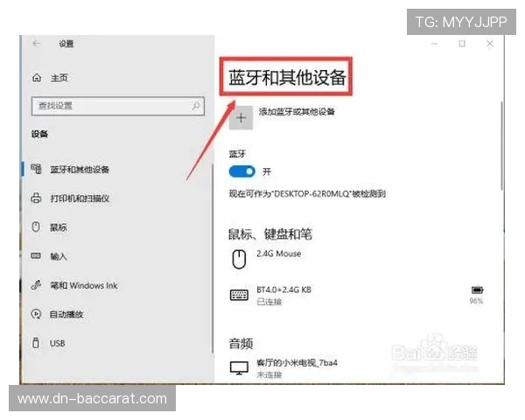The width and height of the screenshot is (525, 420).
Task: Open USB settings page
Action: tap(57, 344)
